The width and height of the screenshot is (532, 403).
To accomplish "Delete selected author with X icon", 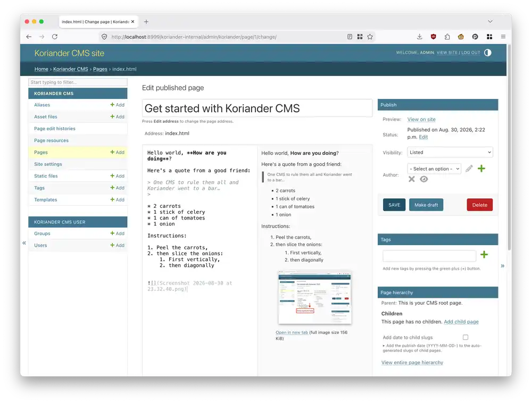I will [412, 179].
